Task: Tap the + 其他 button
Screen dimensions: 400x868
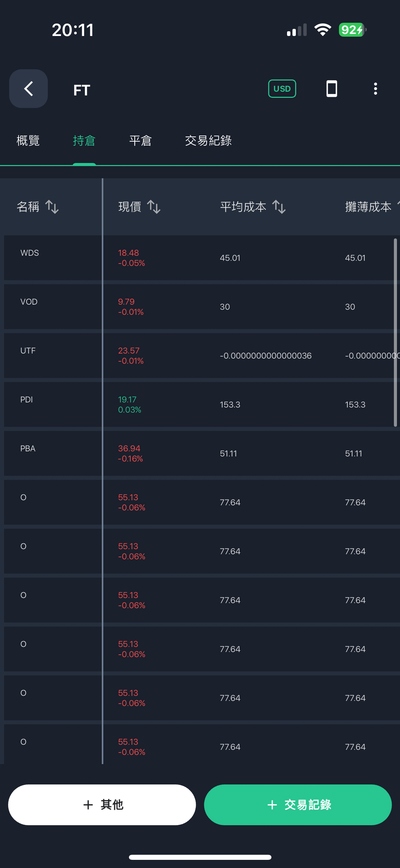Action: [x=102, y=804]
